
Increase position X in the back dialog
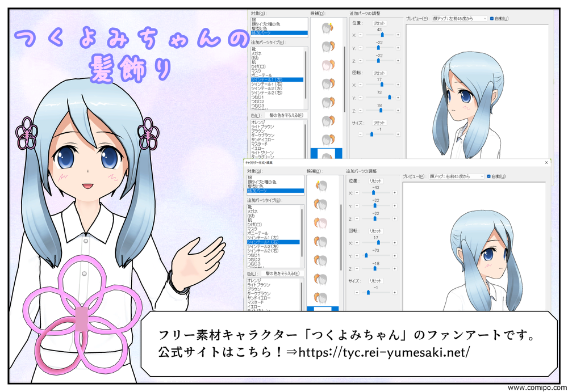coord(398,35)
